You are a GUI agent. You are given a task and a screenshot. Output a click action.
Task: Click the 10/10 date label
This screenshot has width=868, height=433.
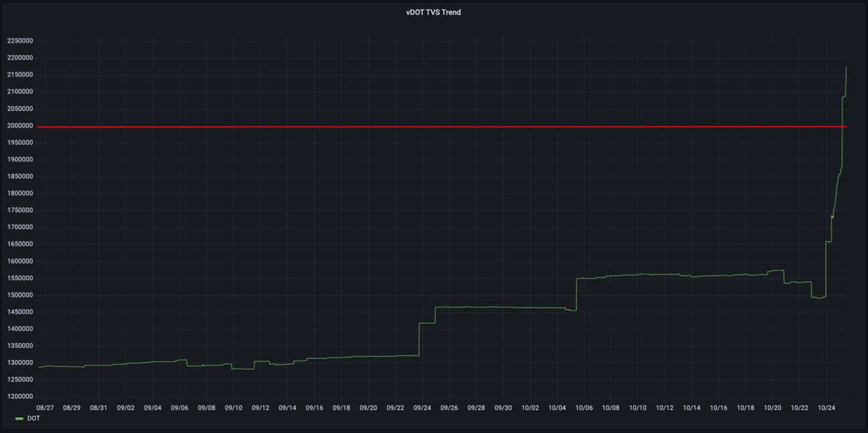(638, 408)
